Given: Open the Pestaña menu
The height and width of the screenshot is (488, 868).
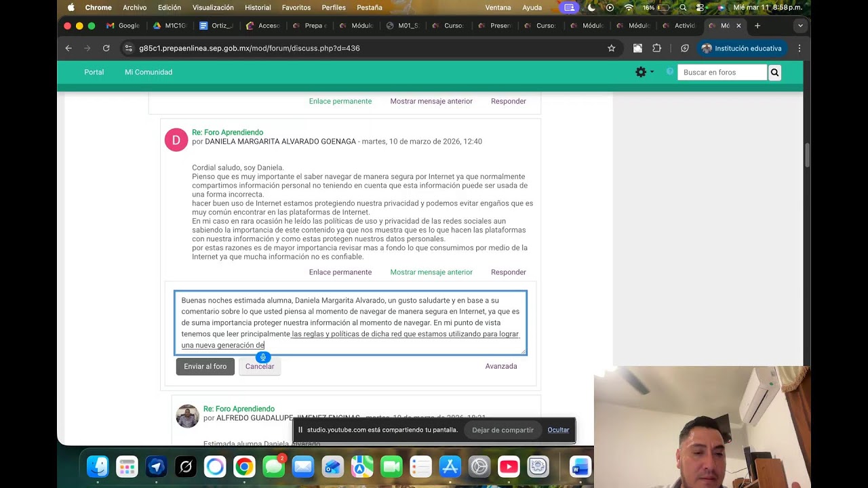Looking at the screenshot, I should pos(370,7).
